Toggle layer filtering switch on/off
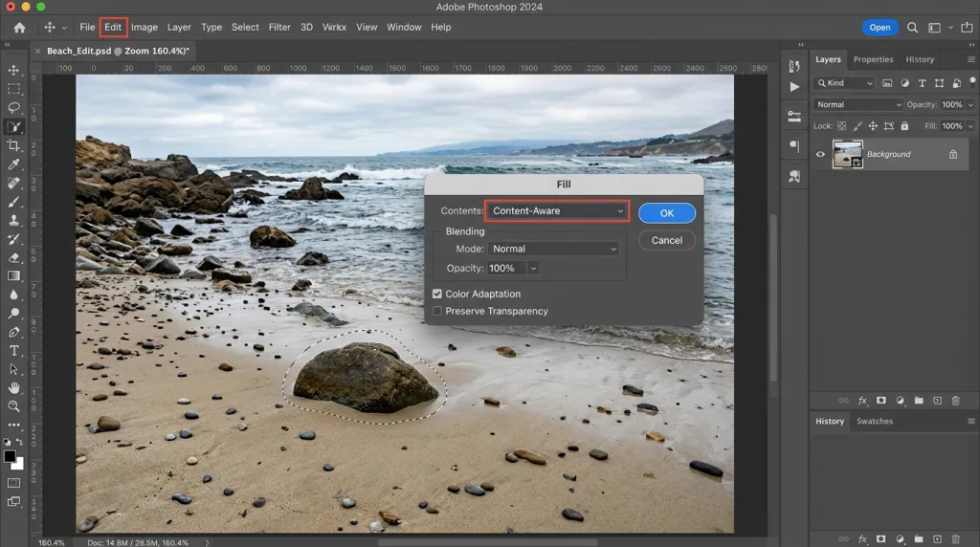This screenshot has height=547, width=980. coord(972,82)
